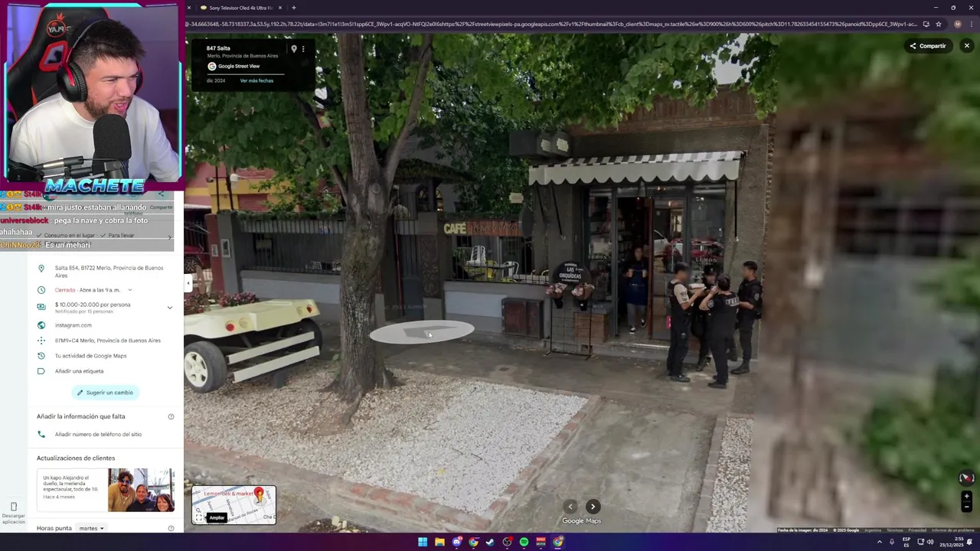Image resolution: width=980 pixels, height=551 pixels.
Task: Click the Sugerir un cambio button
Action: coord(105,393)
